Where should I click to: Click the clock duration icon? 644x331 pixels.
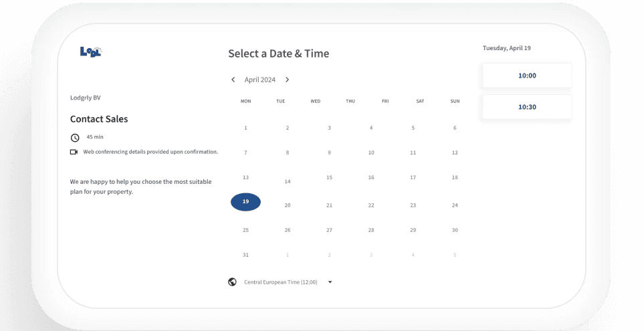click(75, 138)
